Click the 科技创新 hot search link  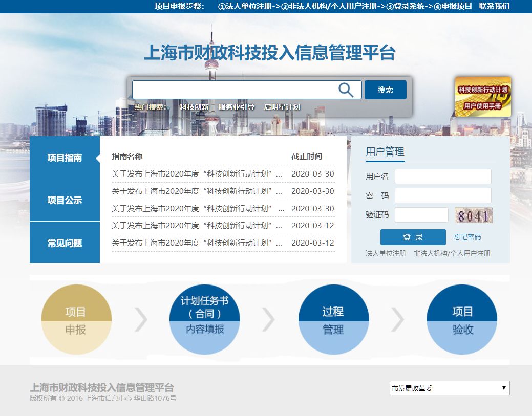(194, 107)
